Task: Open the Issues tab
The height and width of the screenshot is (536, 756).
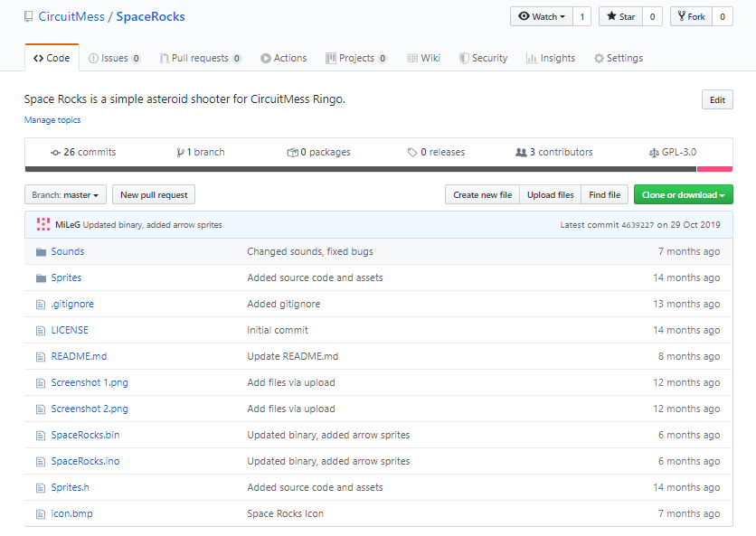Action: 115,59
